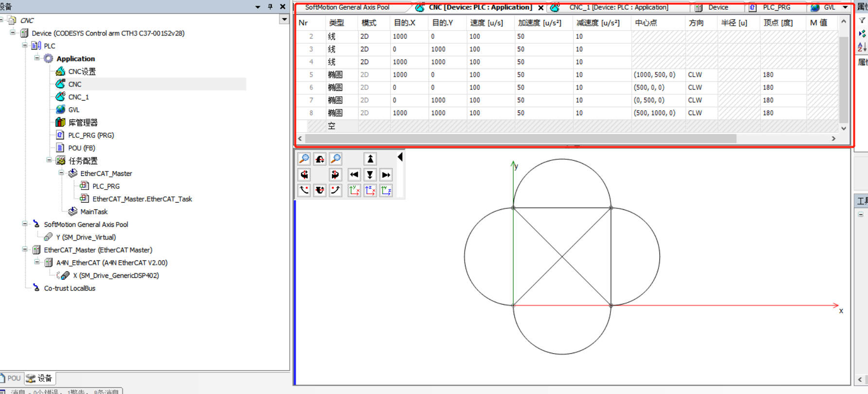Rotate view forward around X axis
868x394 pixels.
[x=320, y=159]
